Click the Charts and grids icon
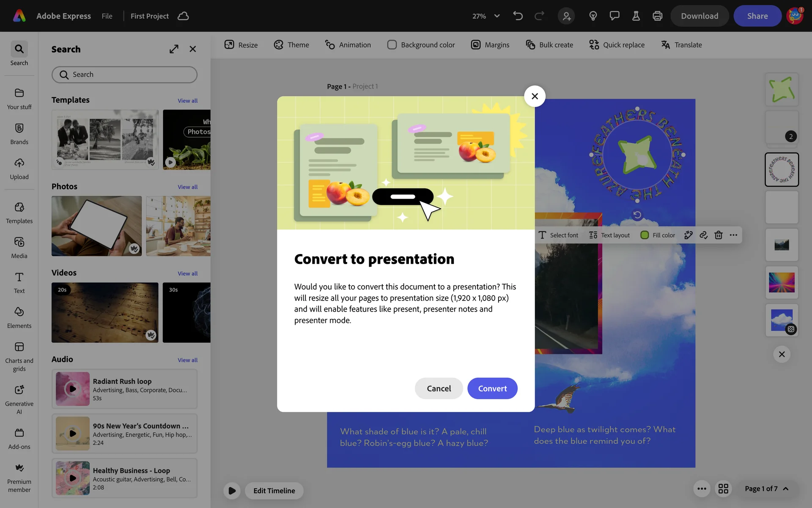This screenshot has width=812, height=508. coord(19,347)
